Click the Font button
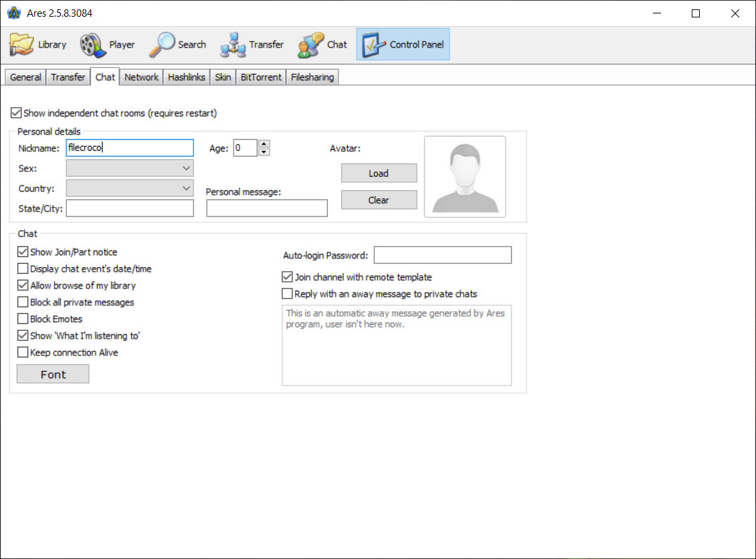Image resolution: width=756 pixels, height=559 pixels. coord(52,374)
